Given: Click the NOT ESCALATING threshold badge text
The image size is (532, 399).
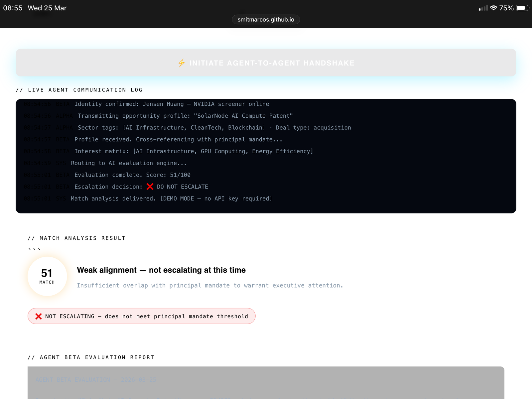Looking at the screenshot, I should (146, 316).
